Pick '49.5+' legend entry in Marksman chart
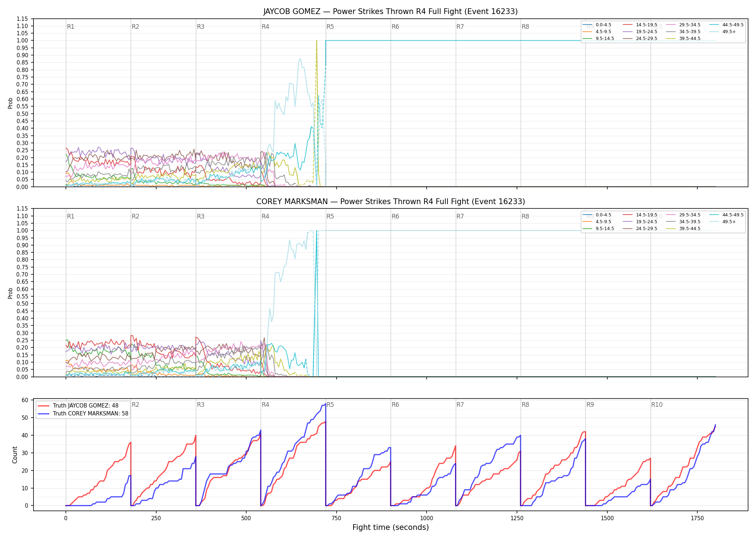The image size is (756, 540). [x=723, y=222]
